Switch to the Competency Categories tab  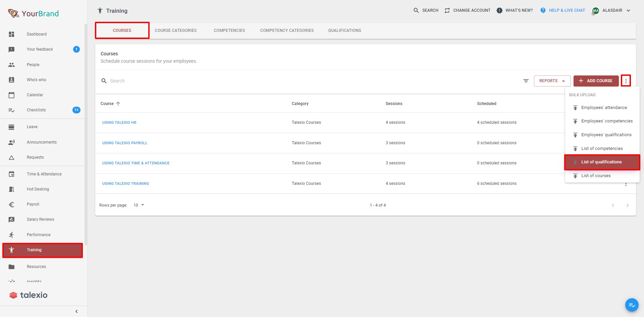point(287,31)
